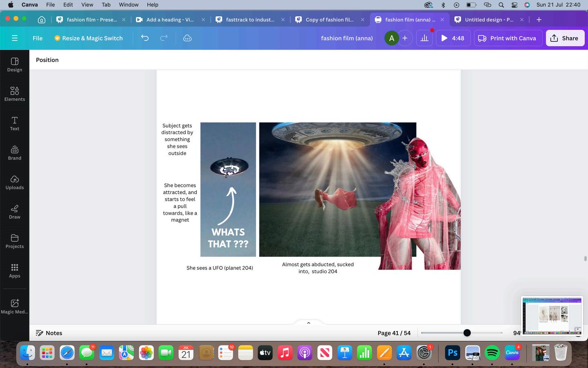Screen dimensions: 588x368
Task: Select the Draw tool
Action: point(15,212)
